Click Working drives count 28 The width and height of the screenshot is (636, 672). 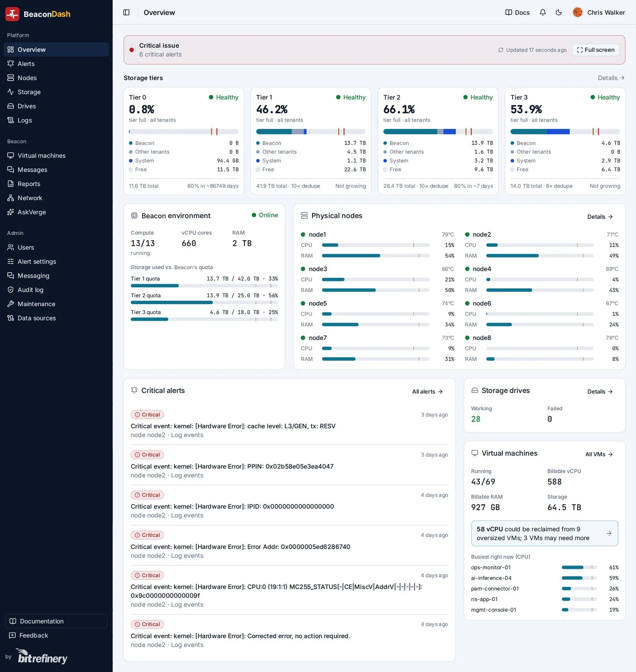(476, 419)
